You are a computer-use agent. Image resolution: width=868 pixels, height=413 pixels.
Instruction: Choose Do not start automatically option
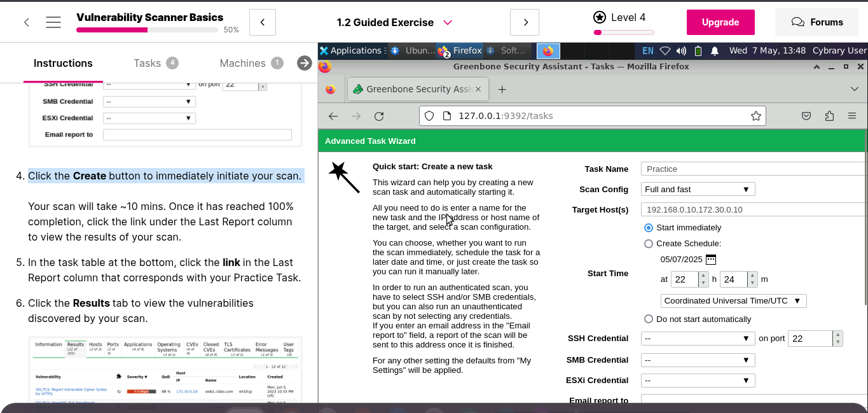pyautogui.click(x=649, y=319)
